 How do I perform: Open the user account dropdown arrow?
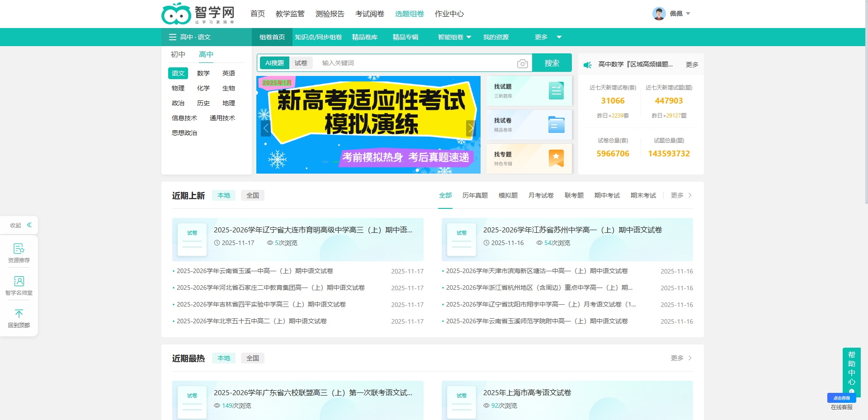tap(688, 14)
